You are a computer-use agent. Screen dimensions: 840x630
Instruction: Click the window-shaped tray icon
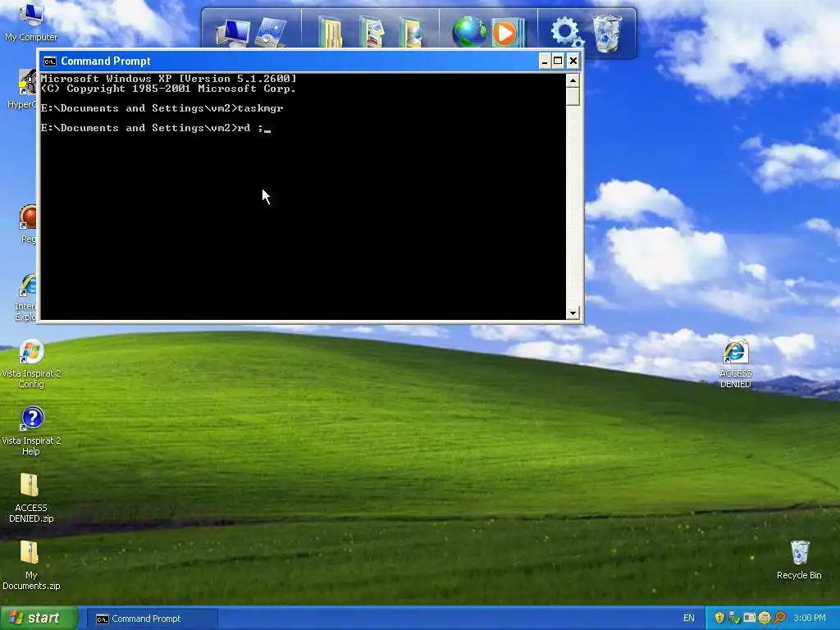point(750,618)
